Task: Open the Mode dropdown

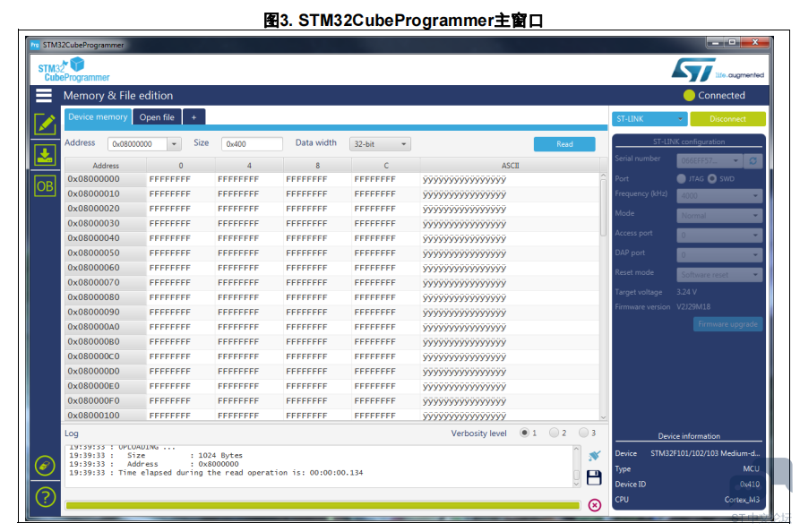Action: tap(719, 216)
